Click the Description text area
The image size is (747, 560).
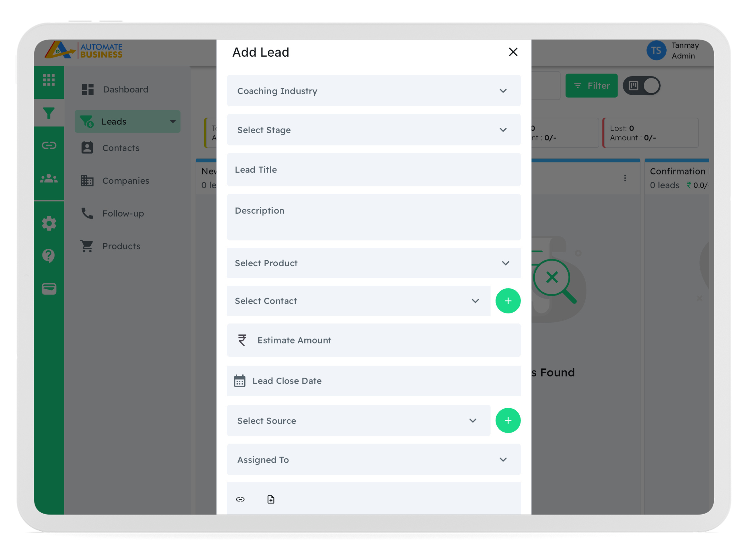pyautogui.click(x=373, y=217)
